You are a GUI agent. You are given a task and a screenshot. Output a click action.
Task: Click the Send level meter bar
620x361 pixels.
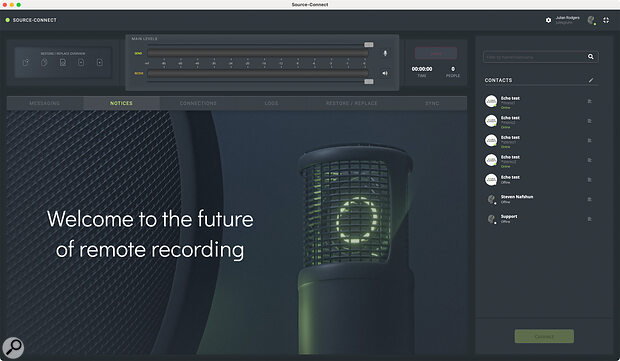[x=258, y=53]
